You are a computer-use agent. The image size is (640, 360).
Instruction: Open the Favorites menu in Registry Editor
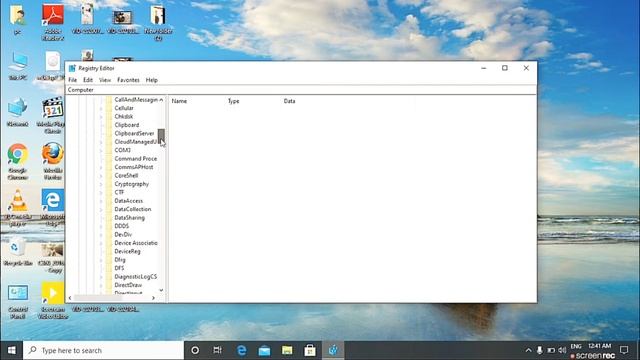tap(128, 80)
